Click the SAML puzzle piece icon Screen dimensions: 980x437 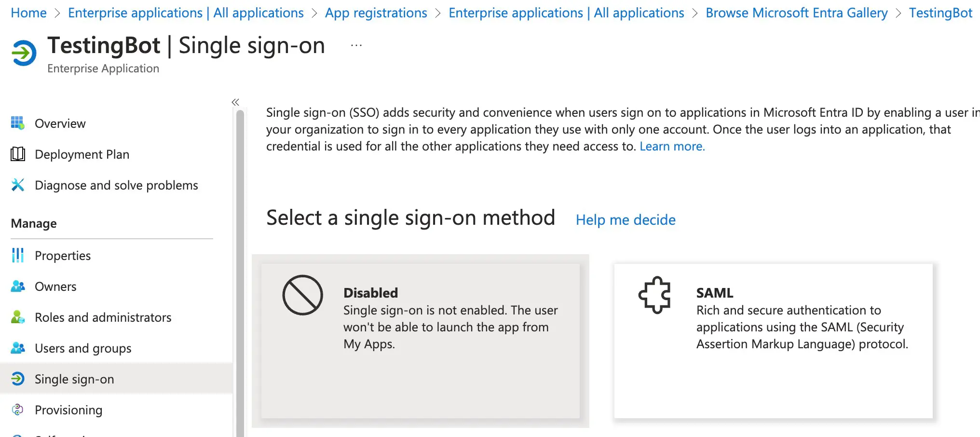(x=654, y=295)
